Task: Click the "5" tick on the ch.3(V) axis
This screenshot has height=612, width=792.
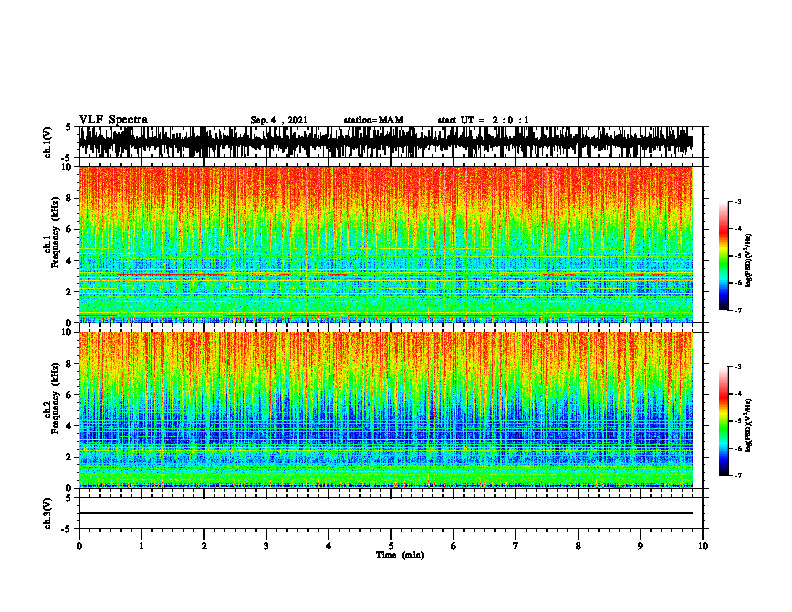Action: (69, 497)
